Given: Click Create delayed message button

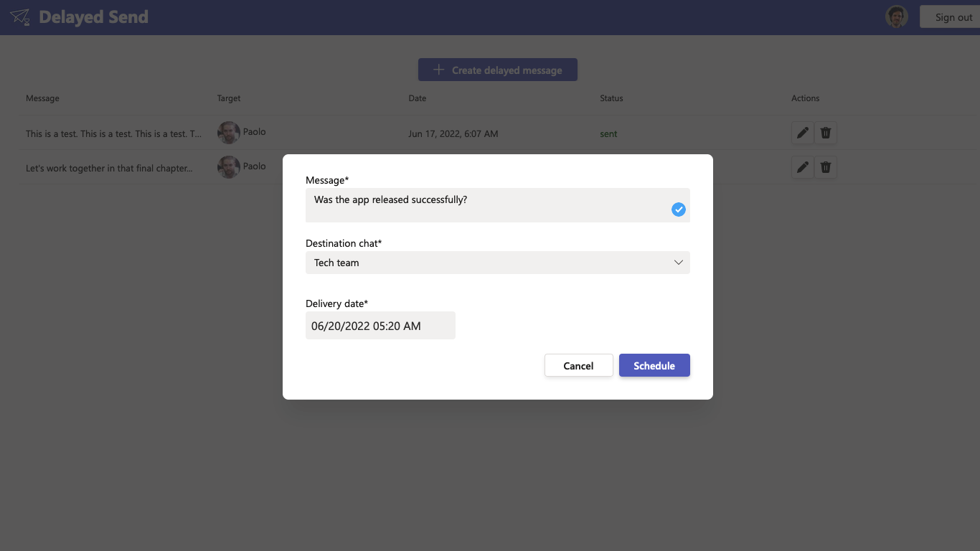Looking at the screenshot, I should point(498,70).
